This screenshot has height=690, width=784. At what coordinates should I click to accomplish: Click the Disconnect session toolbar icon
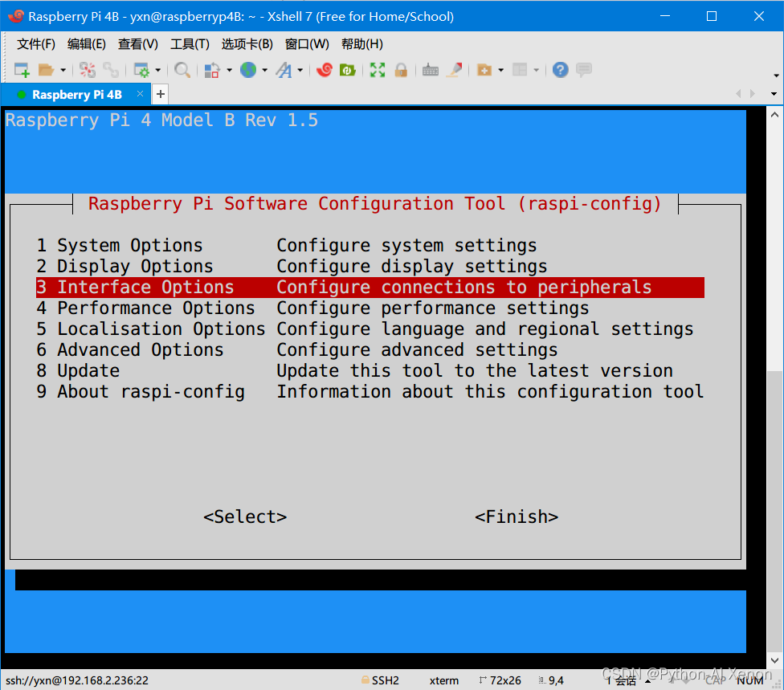click(x=88, y=70)
